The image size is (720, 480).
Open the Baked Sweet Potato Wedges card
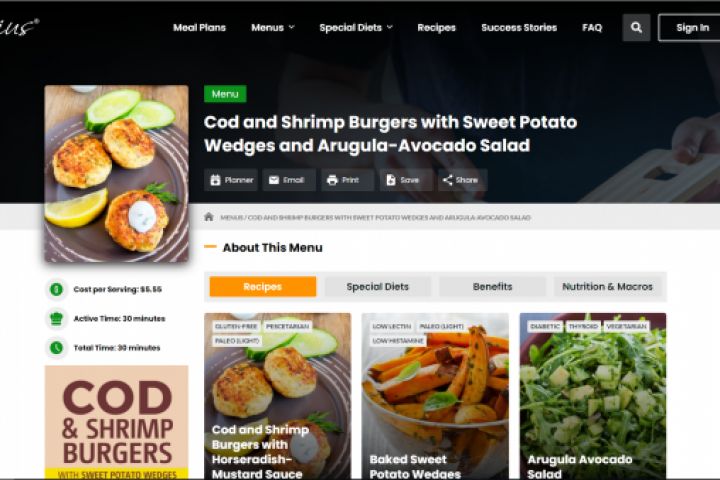click(435, 396)
